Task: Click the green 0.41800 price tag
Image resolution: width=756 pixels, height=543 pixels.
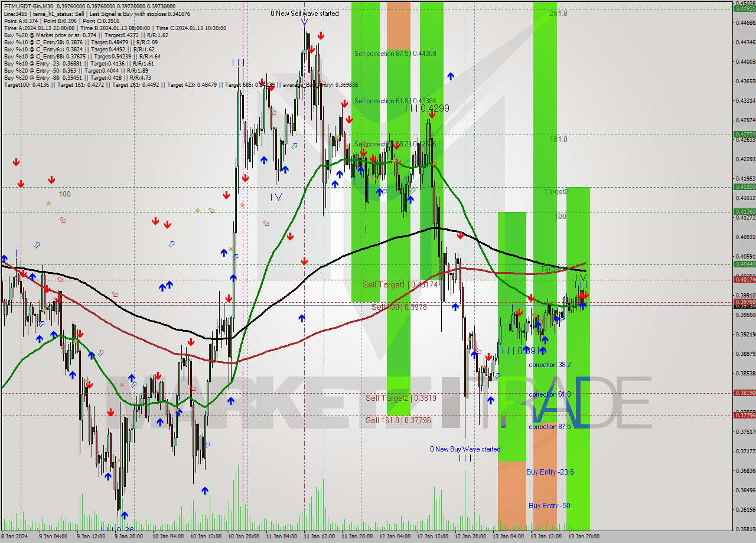Action: tap(744, 187)
